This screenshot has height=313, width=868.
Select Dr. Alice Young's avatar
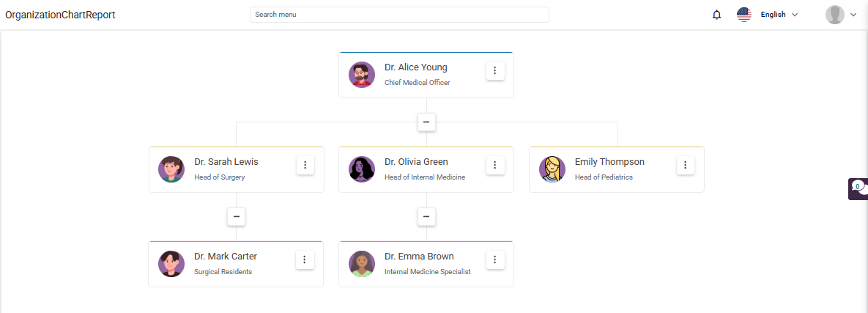(362, 75)
